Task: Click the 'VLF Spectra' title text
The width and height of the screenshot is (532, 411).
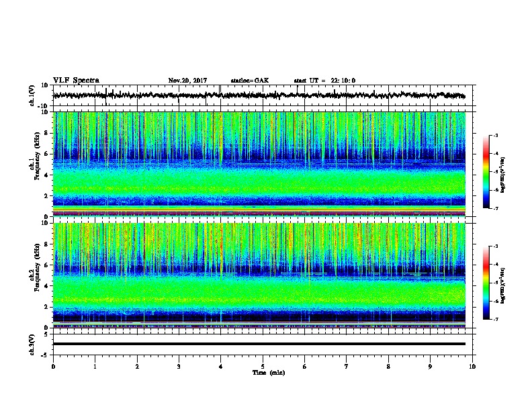Action: [x=76, y=81]
